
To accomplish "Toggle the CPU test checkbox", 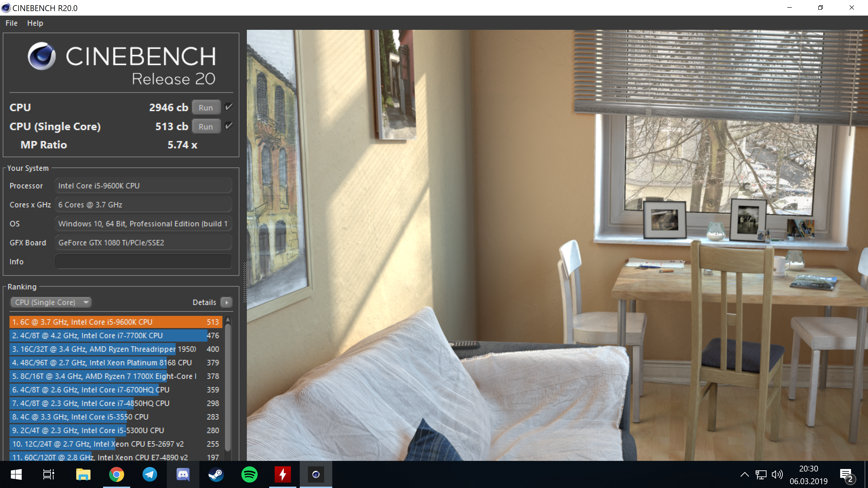I will (229, 107).
